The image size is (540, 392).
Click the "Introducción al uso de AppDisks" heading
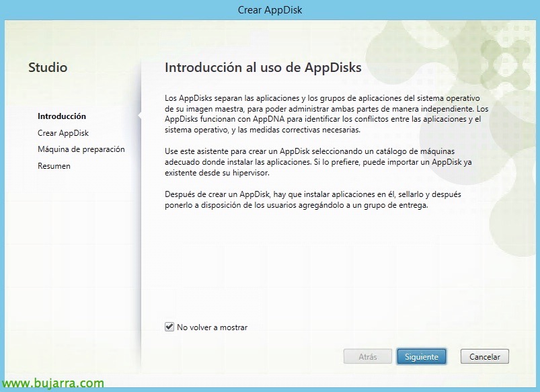263,67
